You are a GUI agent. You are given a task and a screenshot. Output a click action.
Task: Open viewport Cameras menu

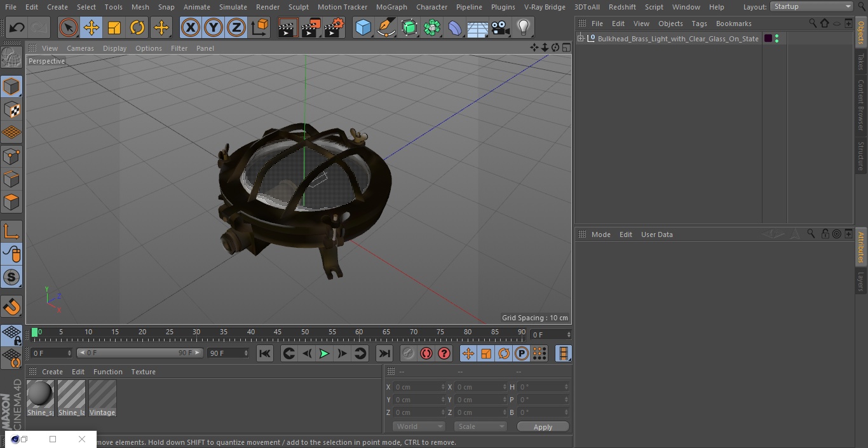pyautogui.click(x=80, y=48)
